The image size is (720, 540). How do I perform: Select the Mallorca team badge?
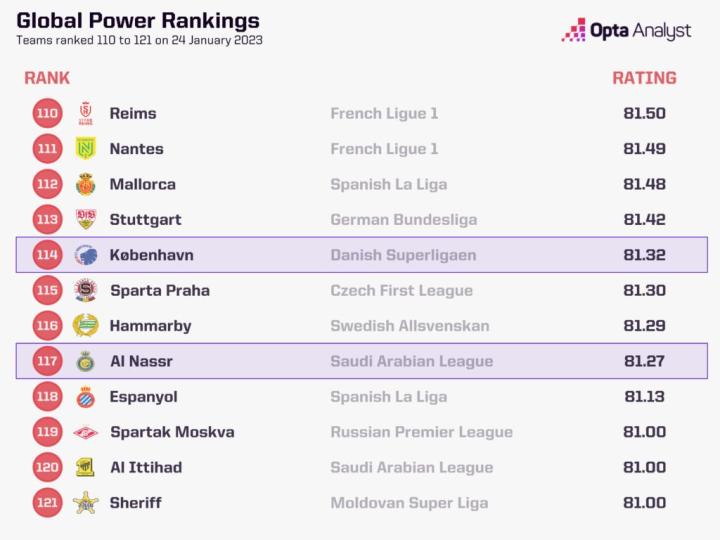(x=85, y=184)
